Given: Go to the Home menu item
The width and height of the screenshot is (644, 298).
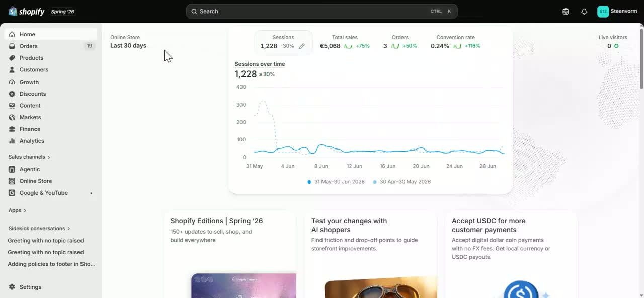Looking at the screenshot, I should point(51,34).
